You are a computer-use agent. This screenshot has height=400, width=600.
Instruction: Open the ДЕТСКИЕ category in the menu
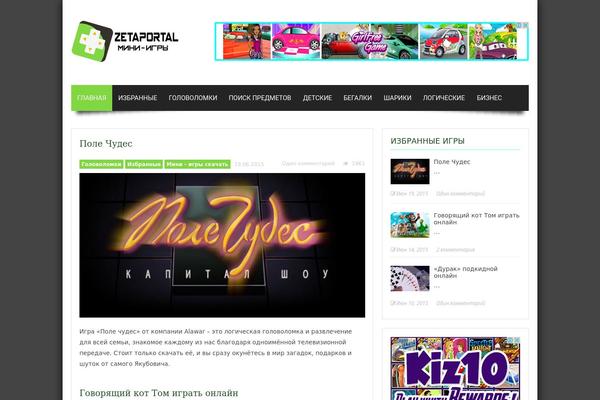tap(317, 98)
